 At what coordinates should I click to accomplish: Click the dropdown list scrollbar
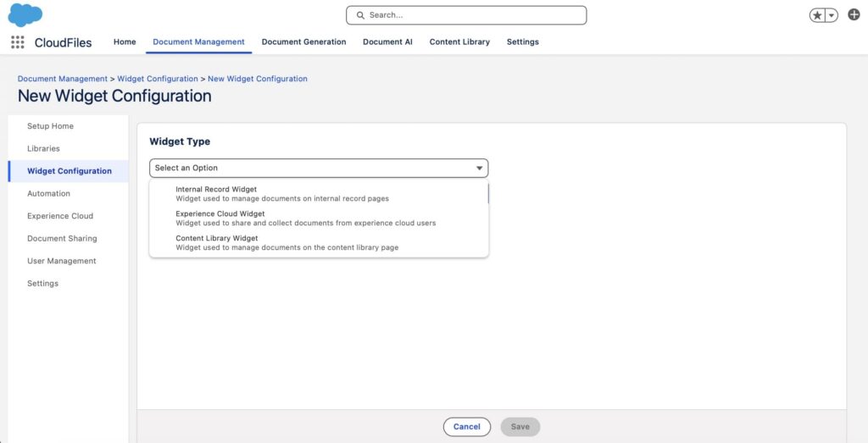[487, 193]
